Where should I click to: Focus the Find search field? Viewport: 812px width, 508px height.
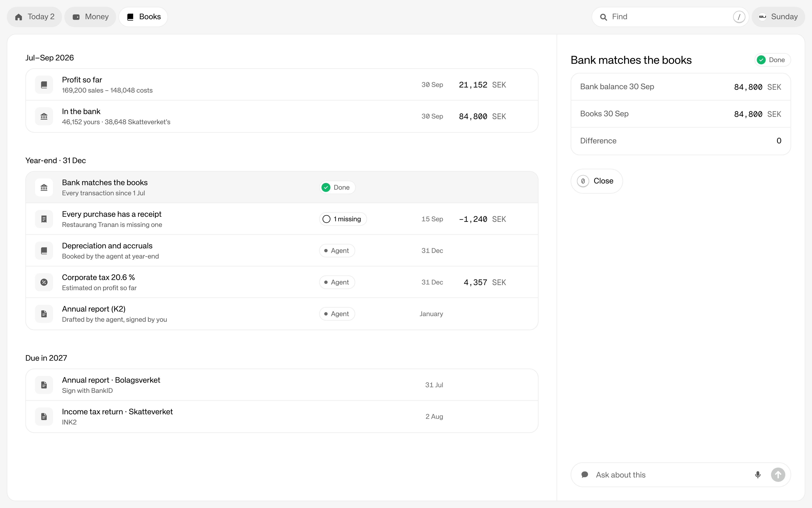tap(670, 17)
